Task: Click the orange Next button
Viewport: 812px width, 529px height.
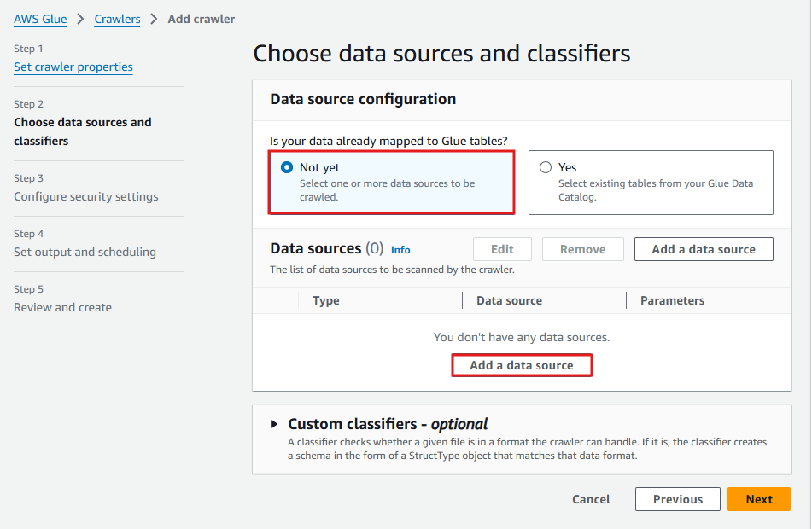Action: coord(759,499)
